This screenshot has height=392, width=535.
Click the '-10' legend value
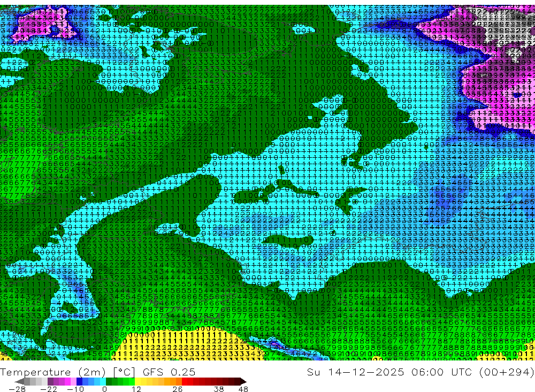pos(75,389)
